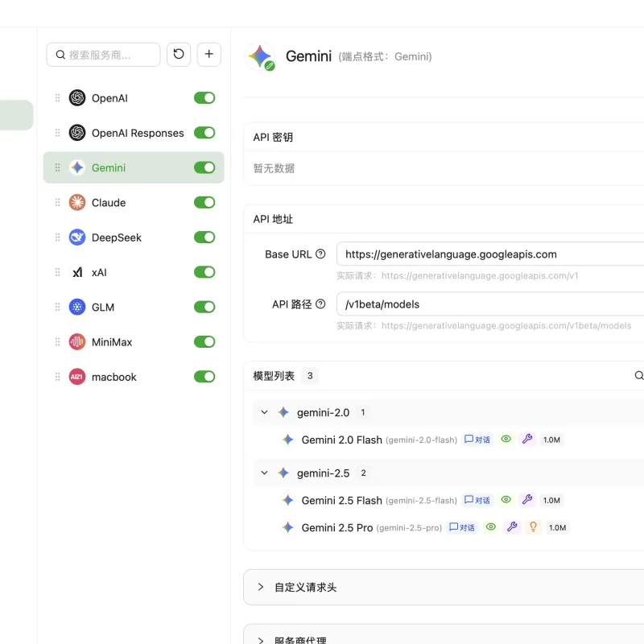The width and height of the screenshot is (644, 644).
Task: Select the xAI provider in list
Action: point(134,272)
